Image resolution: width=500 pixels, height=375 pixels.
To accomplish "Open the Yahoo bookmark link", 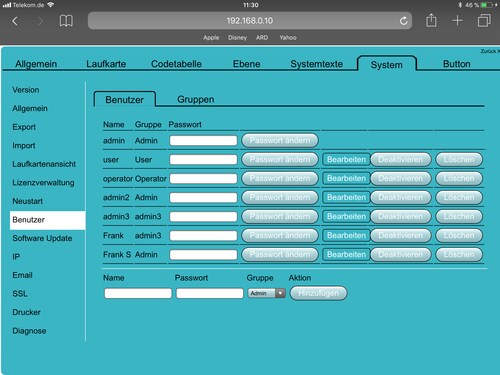I will point(288,38).
